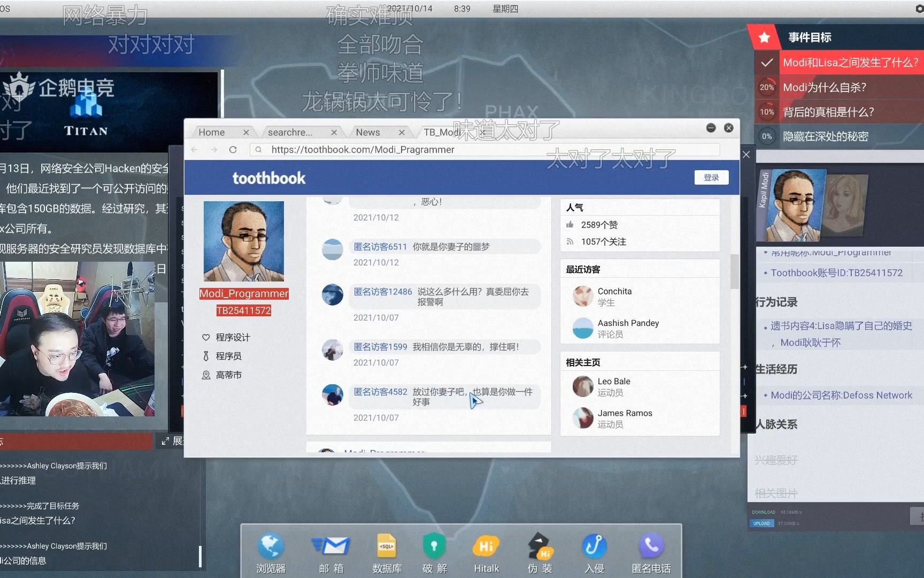Screen dimensions: 924x578
Task: Click the 10% progress indicator
Action: (767, 112)
